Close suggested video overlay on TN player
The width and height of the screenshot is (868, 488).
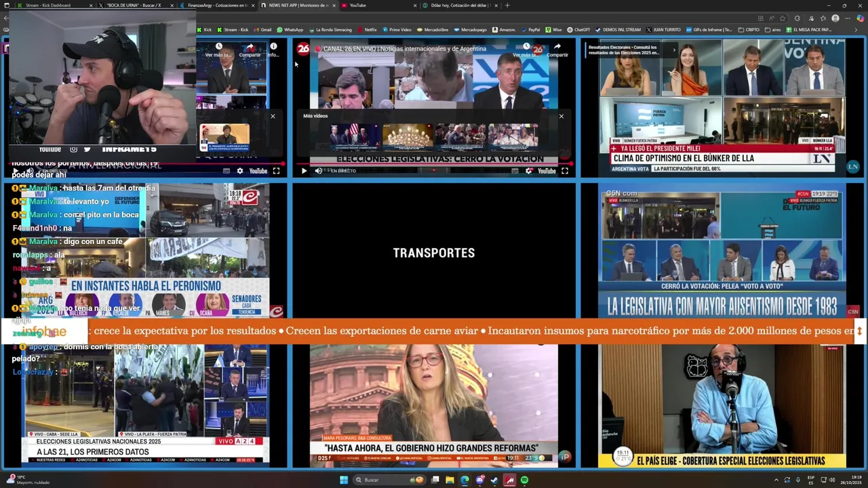pos(273,116)
